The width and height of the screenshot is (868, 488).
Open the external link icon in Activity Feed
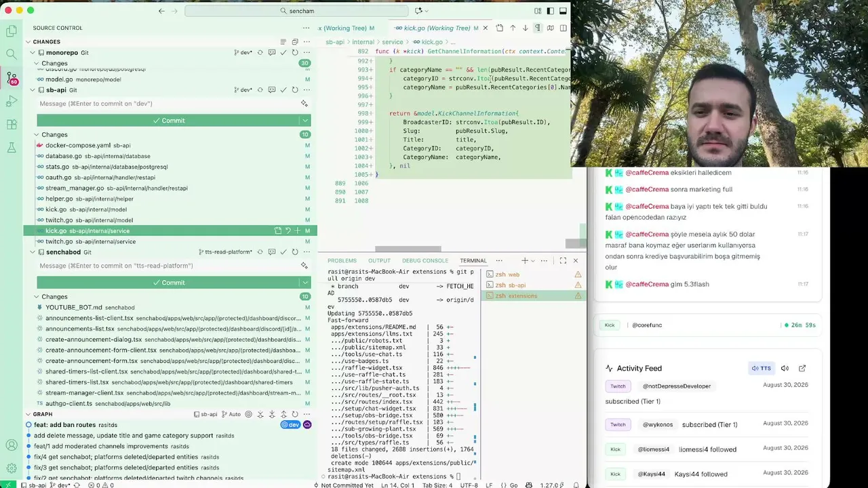(802, 368)
